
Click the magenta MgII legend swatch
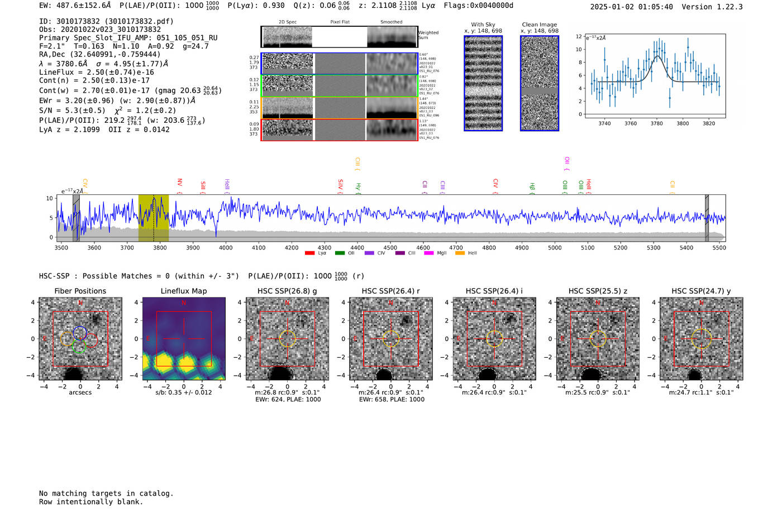429,253
